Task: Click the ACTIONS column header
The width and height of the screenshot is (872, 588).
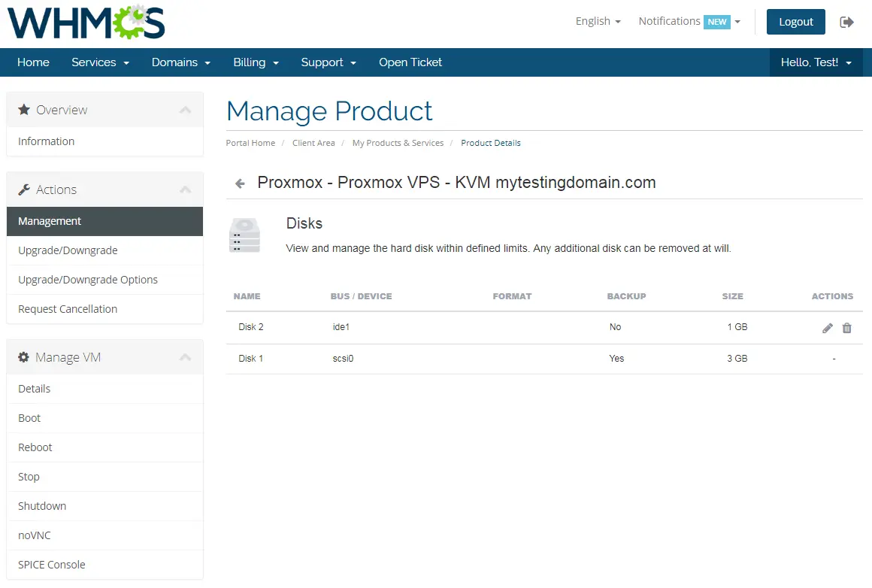Action: tap(832, 296)
